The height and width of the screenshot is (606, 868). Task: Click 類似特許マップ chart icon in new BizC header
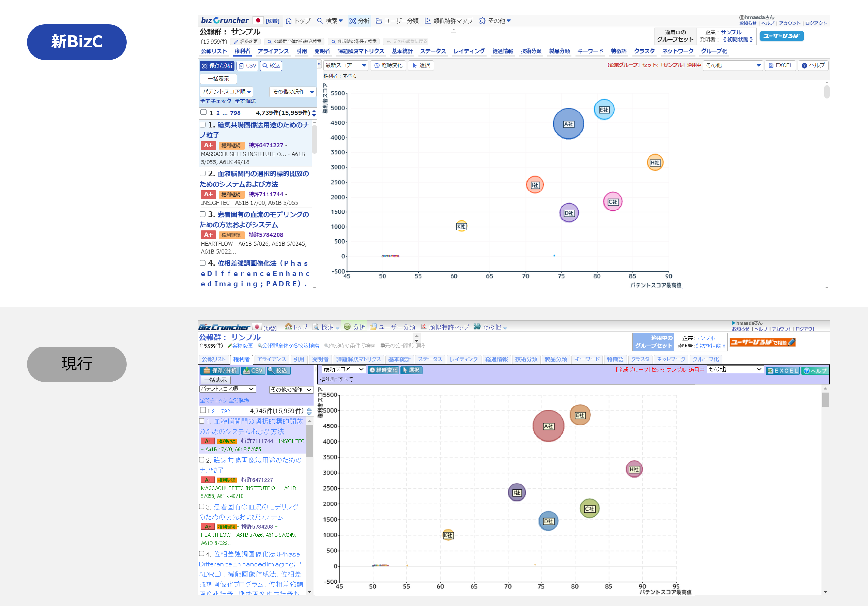click(428, 21)
